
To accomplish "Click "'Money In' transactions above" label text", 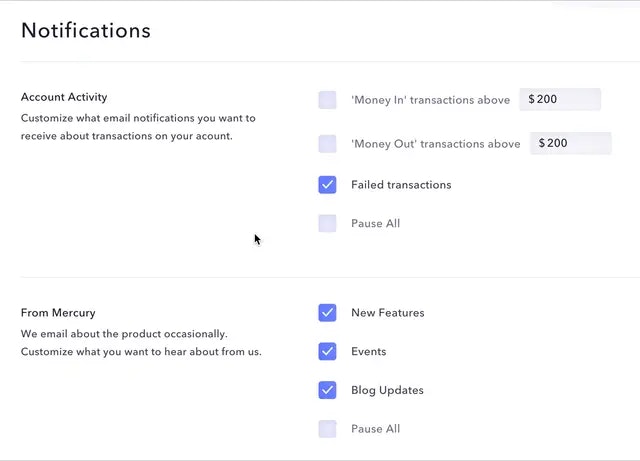I will (430, 100).
